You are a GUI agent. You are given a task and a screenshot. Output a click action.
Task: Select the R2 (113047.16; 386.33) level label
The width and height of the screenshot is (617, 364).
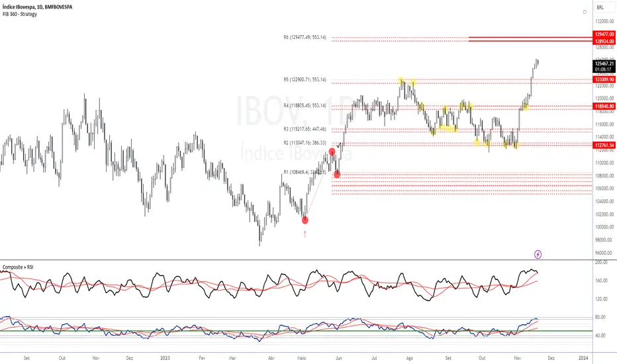tap(305, 142)
